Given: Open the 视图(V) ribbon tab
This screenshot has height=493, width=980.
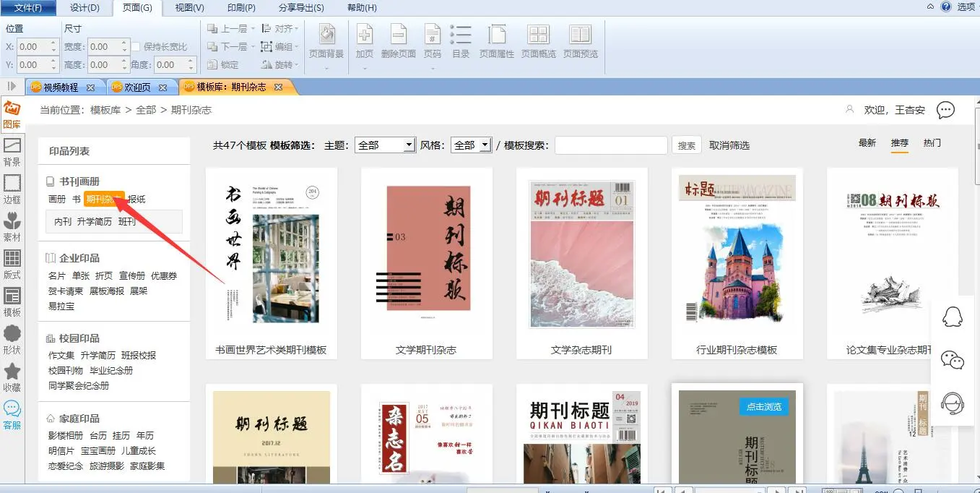Looking at the screenshot, I should [189, 8].
